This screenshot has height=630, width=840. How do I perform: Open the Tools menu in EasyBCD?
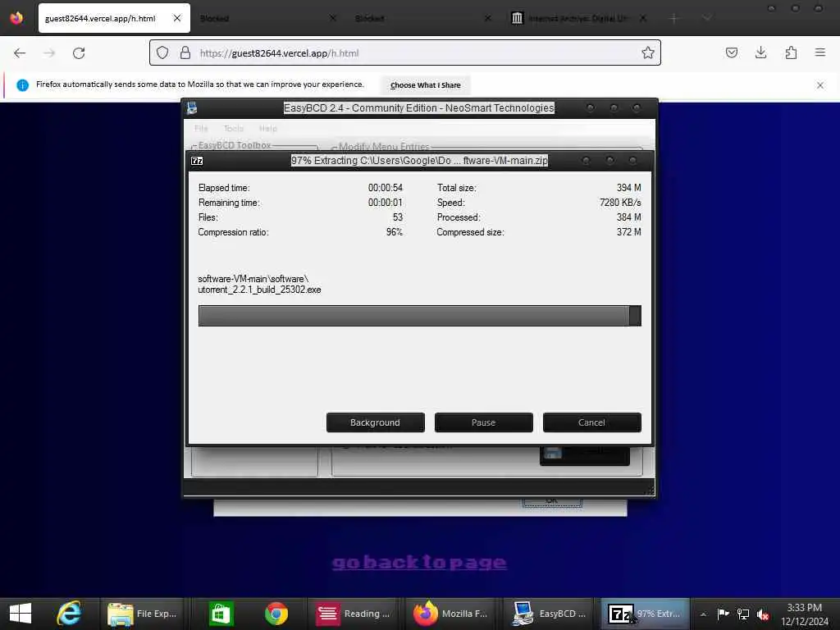234,129
